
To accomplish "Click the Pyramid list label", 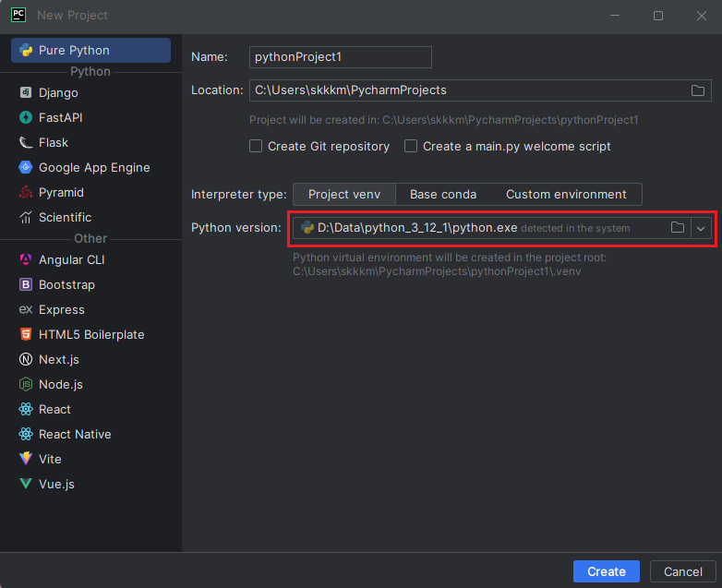I will tap(61, 193).
